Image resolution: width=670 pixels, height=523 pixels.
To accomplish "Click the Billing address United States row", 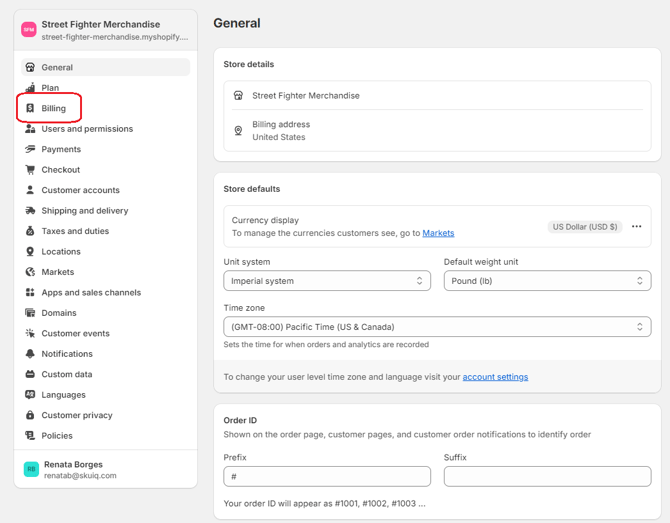I will pos(437,131).
